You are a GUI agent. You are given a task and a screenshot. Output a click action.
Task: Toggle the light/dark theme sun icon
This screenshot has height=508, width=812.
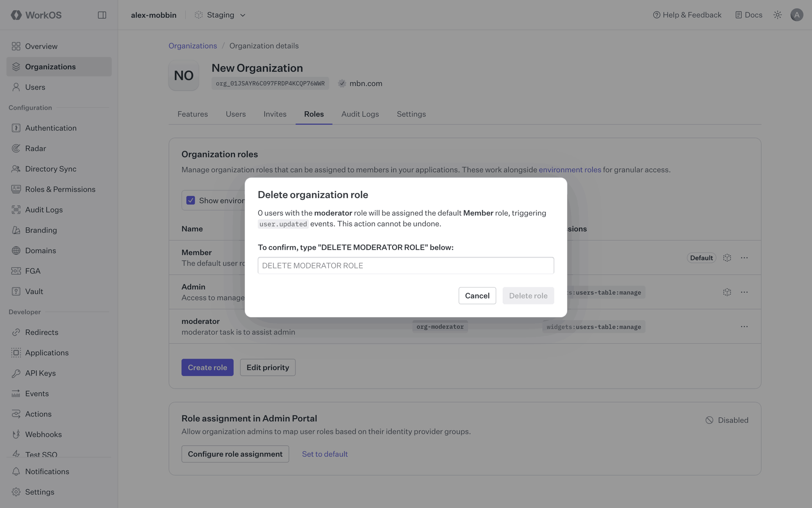tap(777, 15)
